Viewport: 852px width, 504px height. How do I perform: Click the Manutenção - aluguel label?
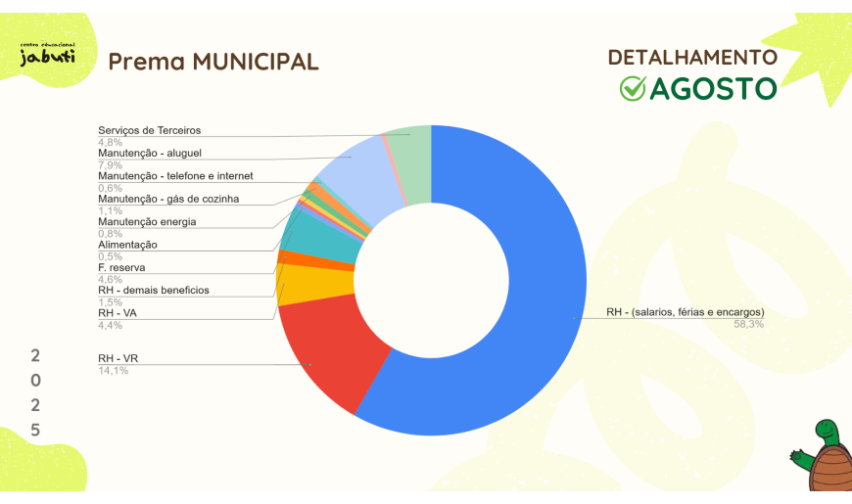pos(150,153)
